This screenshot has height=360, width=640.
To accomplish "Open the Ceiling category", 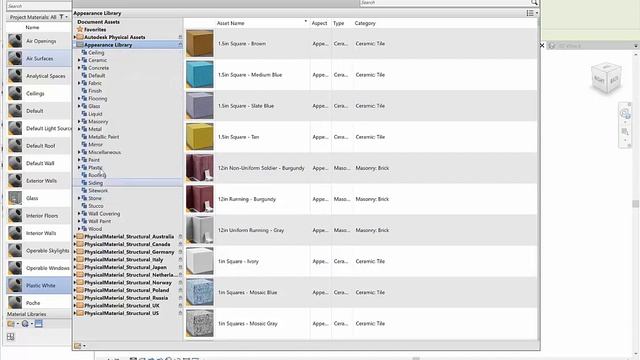I will tap(96, 53).
